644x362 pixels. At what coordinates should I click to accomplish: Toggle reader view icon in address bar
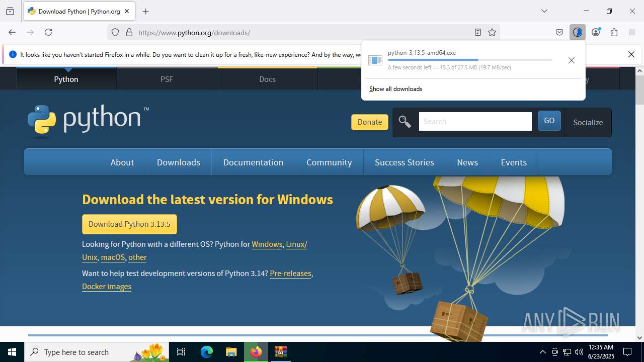[x=478, y=32]
